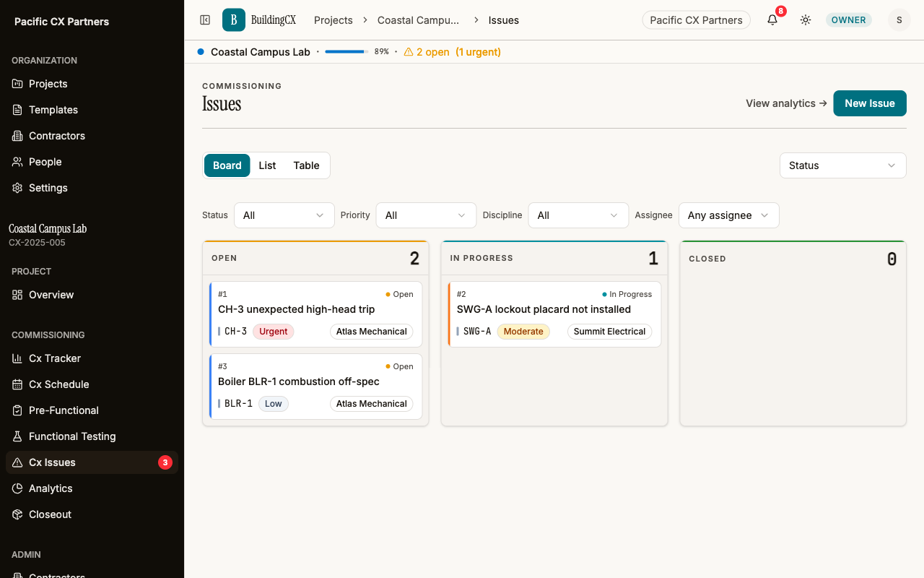The height and width of the screenshot is (578, 924).
Task: Click the red 3 badge on Cx Issues
Action: point(165,462)
